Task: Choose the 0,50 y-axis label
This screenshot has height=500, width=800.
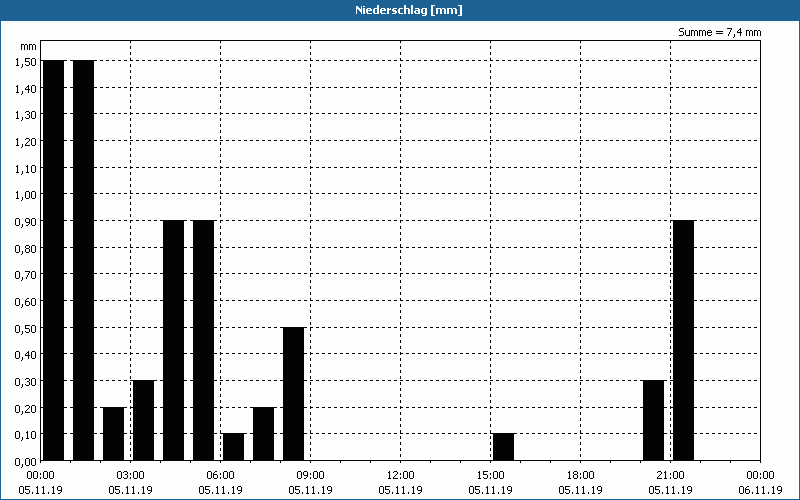Action: click(26, 328)
